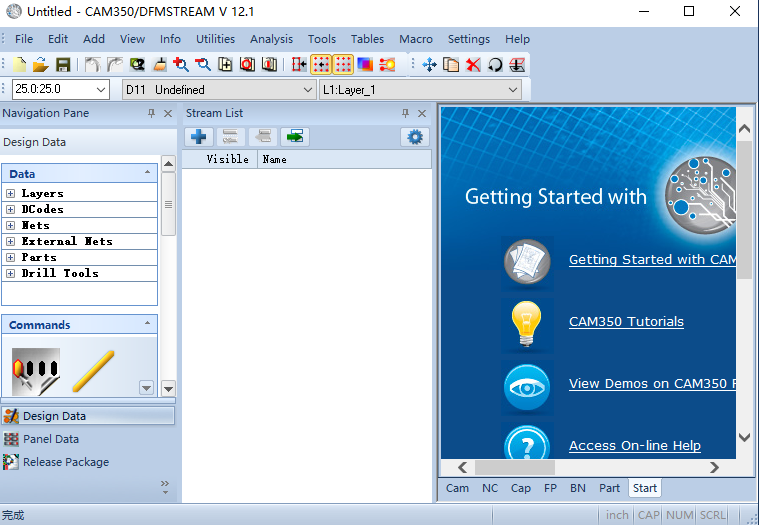Open the Getting Started with CAM link
The height and width of the screenshot is (525, 759).
pos(652,260)
